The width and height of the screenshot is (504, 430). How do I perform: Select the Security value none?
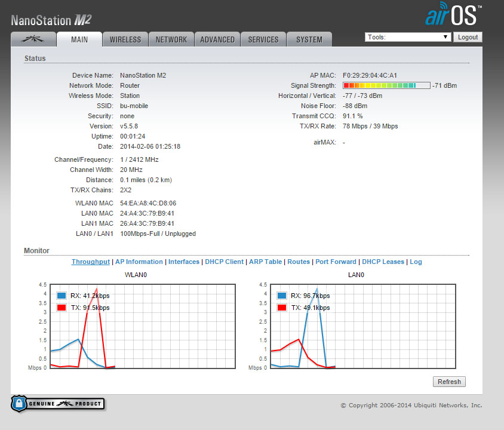tap(127, 116)
